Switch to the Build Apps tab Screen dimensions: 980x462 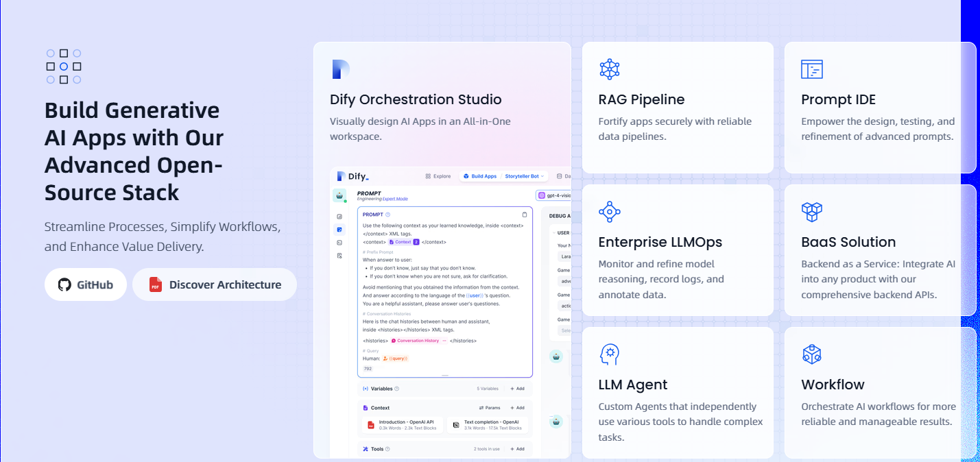pos(480,176)
